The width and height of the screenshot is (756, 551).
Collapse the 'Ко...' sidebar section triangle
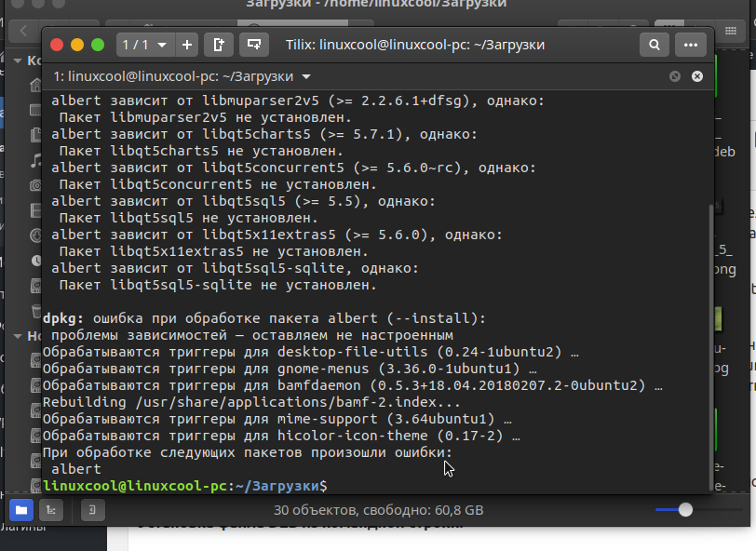click(18, 60)
